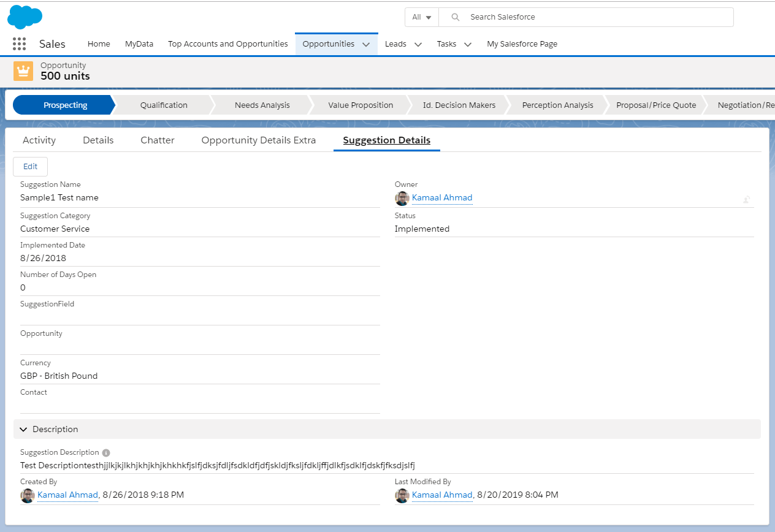
Task: Open the Opportunity Details Extra tab
Action: [x=258, y=140]
